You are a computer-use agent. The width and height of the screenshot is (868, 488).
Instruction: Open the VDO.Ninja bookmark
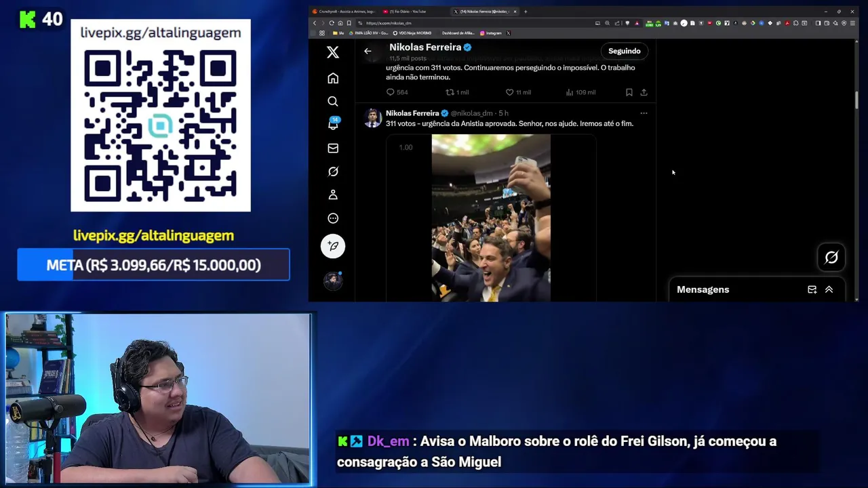tap(412, 33)
